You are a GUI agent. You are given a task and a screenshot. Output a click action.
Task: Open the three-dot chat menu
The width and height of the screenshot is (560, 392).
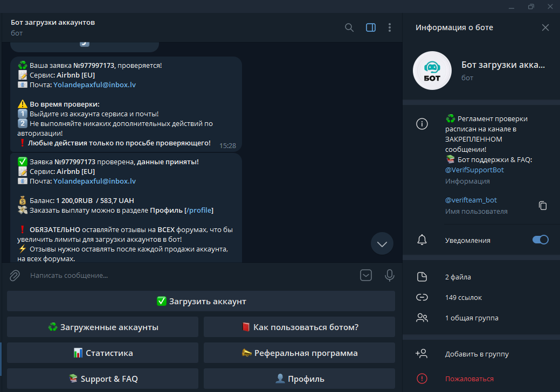tap(390, 27)
